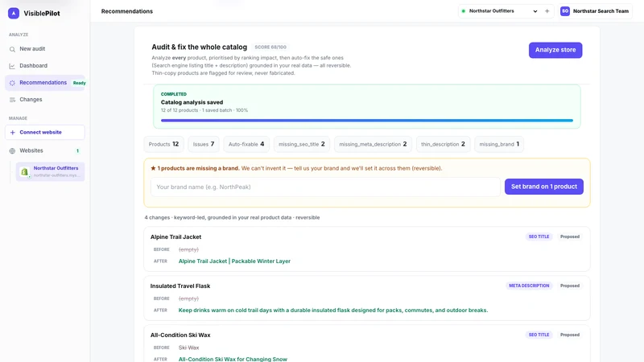Select the Northstar Outfitters website entry

pyautogui.click(x=50, y=171)
